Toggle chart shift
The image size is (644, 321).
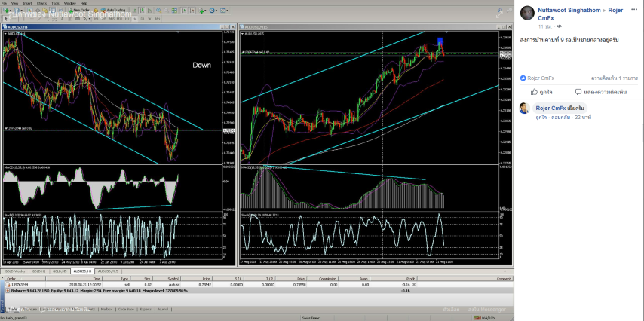192,11
